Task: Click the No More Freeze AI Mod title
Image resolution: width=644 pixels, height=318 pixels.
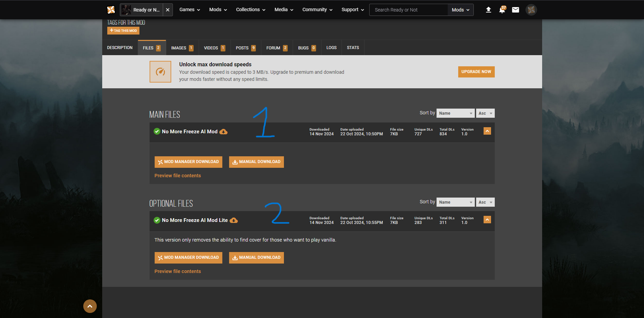Action: click(x=190, y=132)
